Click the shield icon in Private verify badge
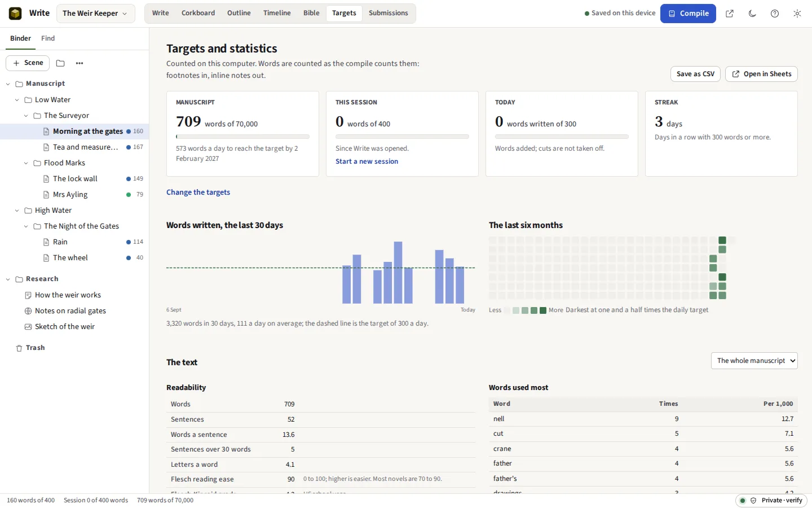Viewport: 812px width, 508px height. click(753, 501)
